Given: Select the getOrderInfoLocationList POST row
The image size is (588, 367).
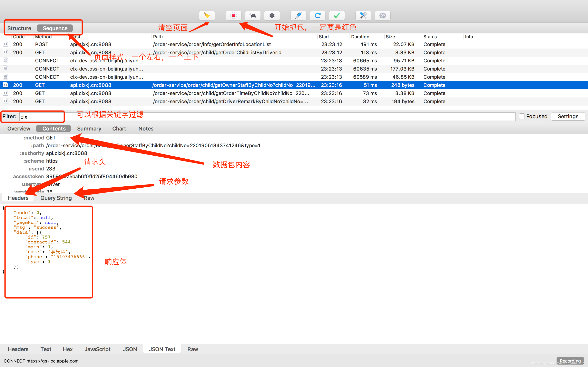Looking at the screenshot, I should 211,44.
